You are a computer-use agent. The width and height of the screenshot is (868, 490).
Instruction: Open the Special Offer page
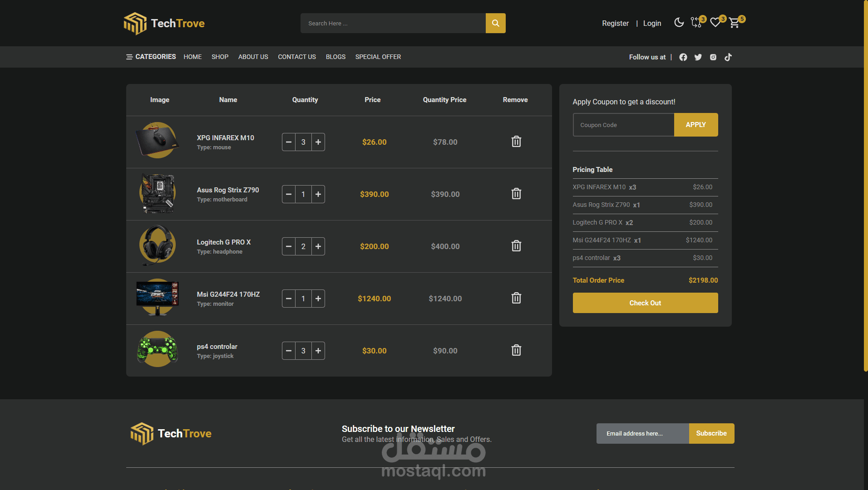click(x=378, y=57)
